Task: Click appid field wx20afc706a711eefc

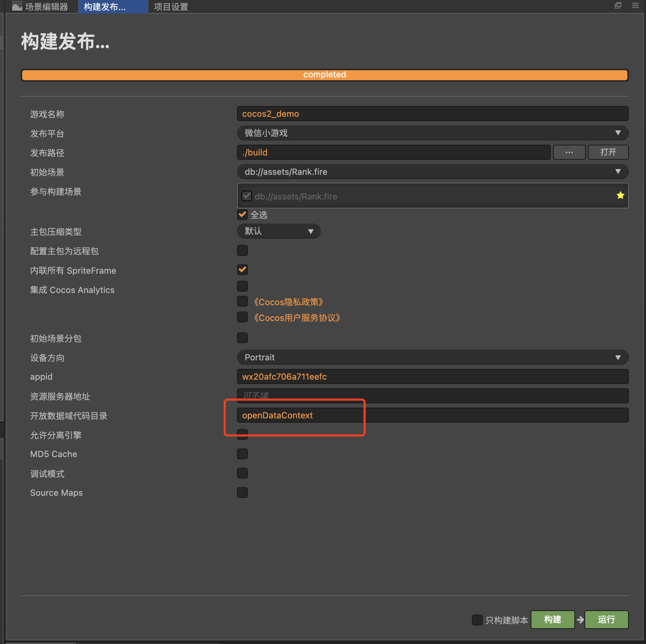Action: 433,376
